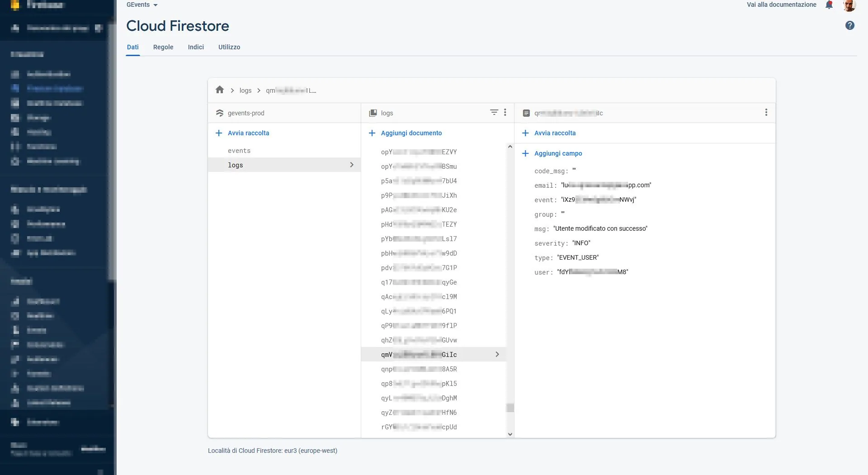Select the events collection
The image size is (868, 475).
click(x=284, y=151)
